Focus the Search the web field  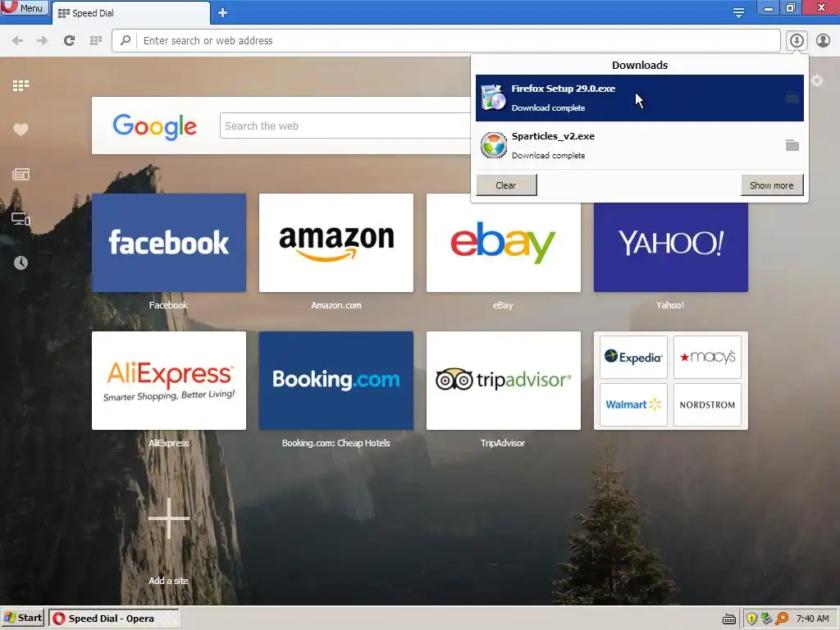pyautogui.click(x=345, y=126)
